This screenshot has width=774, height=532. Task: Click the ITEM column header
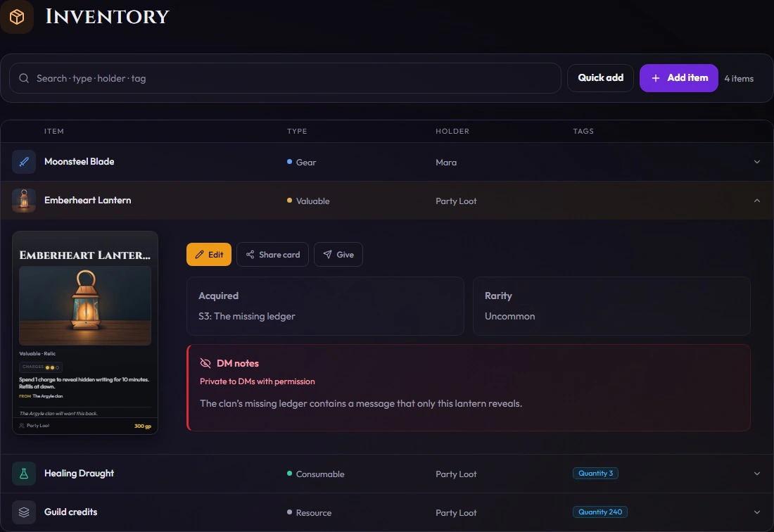coord(53,132)
